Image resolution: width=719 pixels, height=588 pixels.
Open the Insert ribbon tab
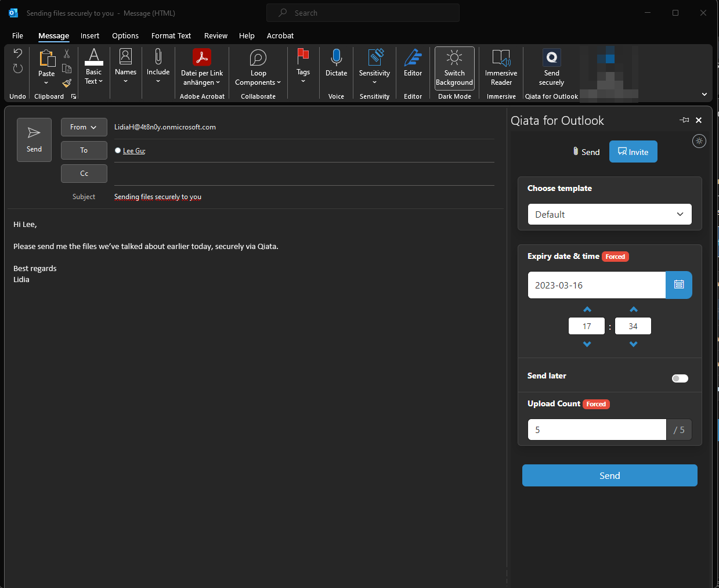coord(90,35)
